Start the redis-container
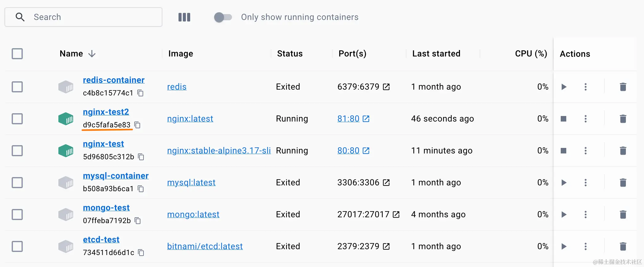The height and width of the screenshot is (267, 644). coord(564,87)
